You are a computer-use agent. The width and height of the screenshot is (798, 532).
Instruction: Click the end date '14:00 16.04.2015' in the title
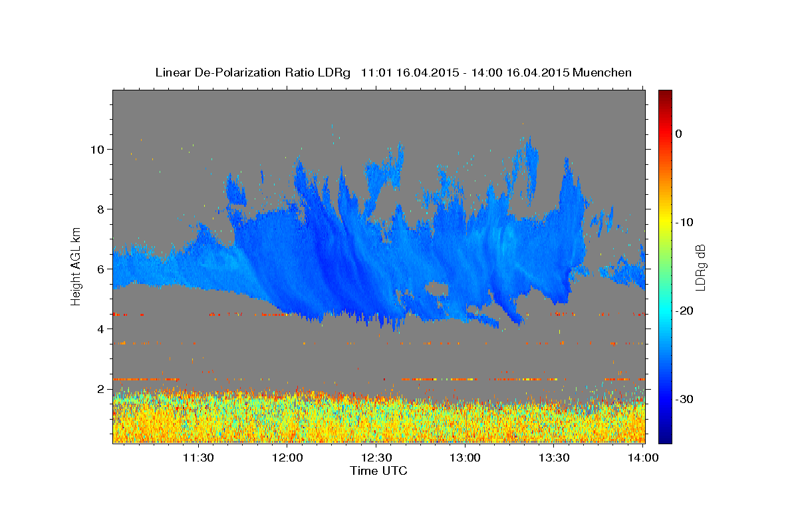tap(521, 72)
